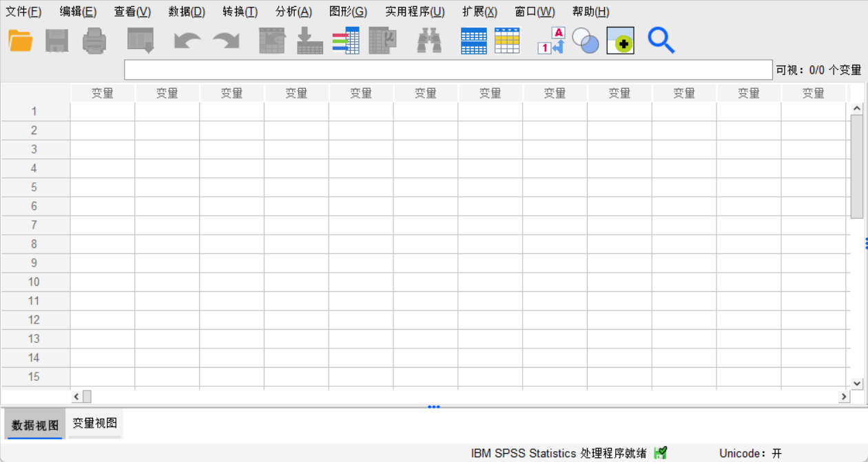Viewport: 868px width, 462px height.
Task: Select row header 15
Action: tap(35, 377)
